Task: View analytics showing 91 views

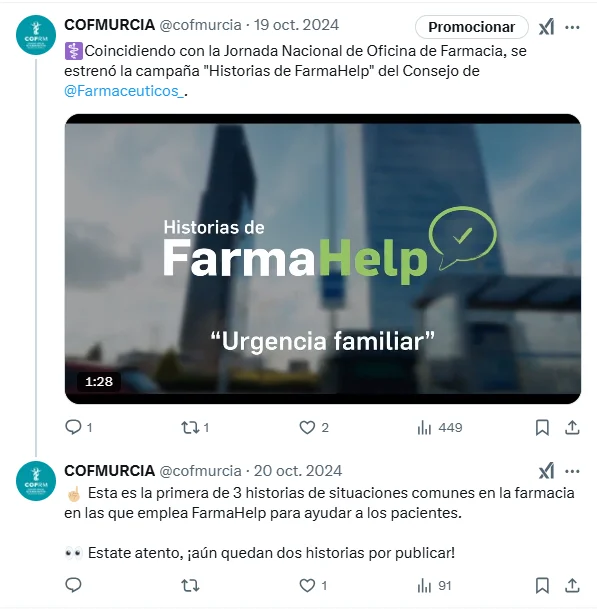Action: (x=434, y=585)
